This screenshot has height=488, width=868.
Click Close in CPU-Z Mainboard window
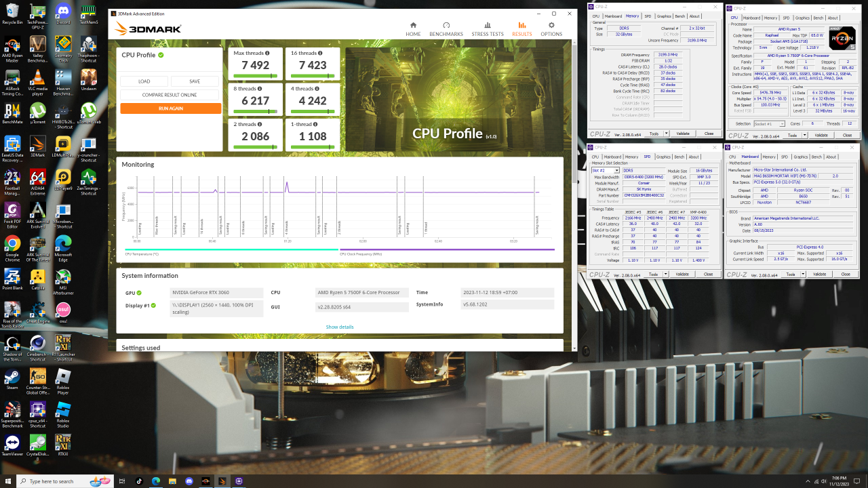847,274
